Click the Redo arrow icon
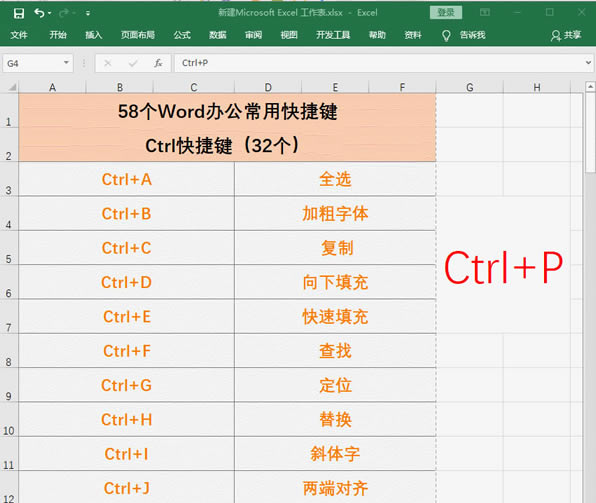596x503 pixels. (x=63, y=13)
